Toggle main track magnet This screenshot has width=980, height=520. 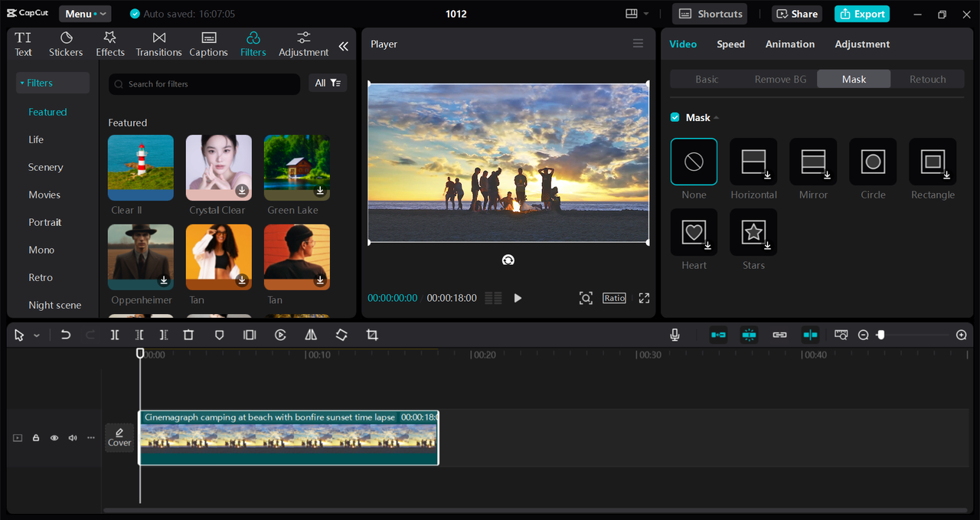click(x=718, y=335)
